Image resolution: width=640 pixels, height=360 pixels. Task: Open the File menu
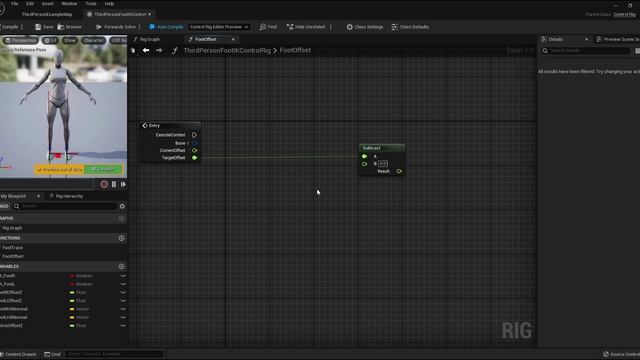pos(14,4)
